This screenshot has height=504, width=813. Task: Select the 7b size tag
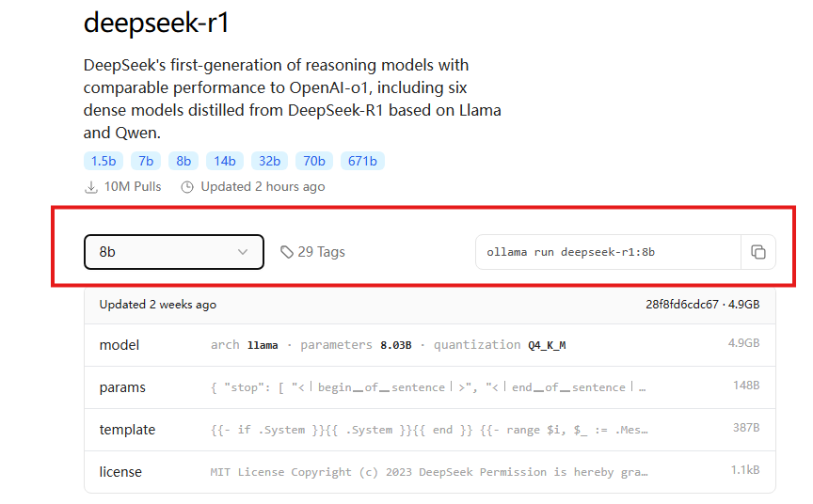146,161
